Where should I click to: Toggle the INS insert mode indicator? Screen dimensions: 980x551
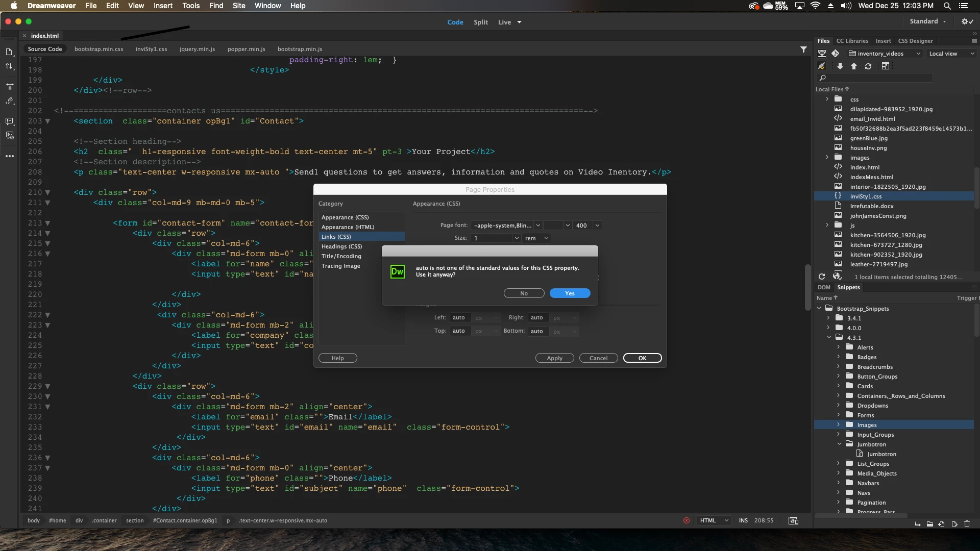tap(743, 520)
